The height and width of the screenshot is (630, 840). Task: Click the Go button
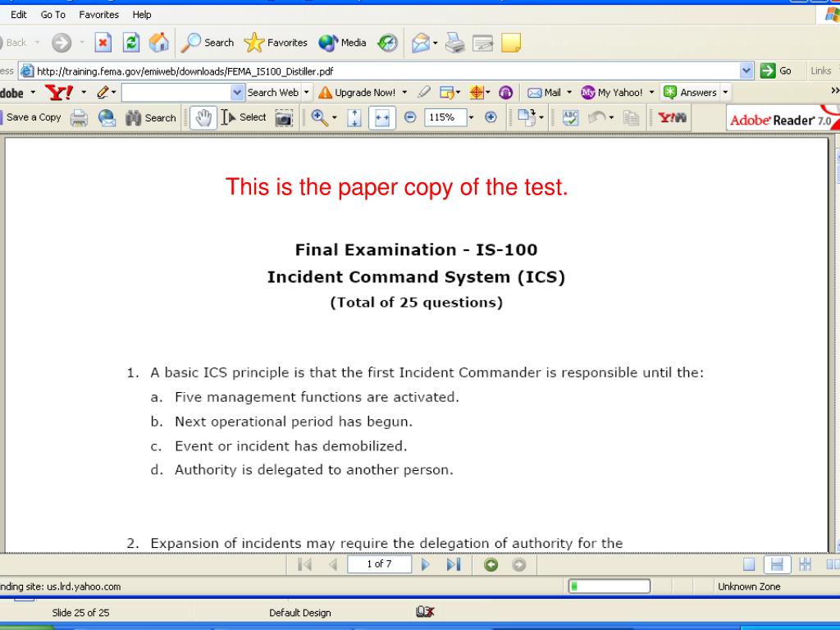tap(776, 71)
